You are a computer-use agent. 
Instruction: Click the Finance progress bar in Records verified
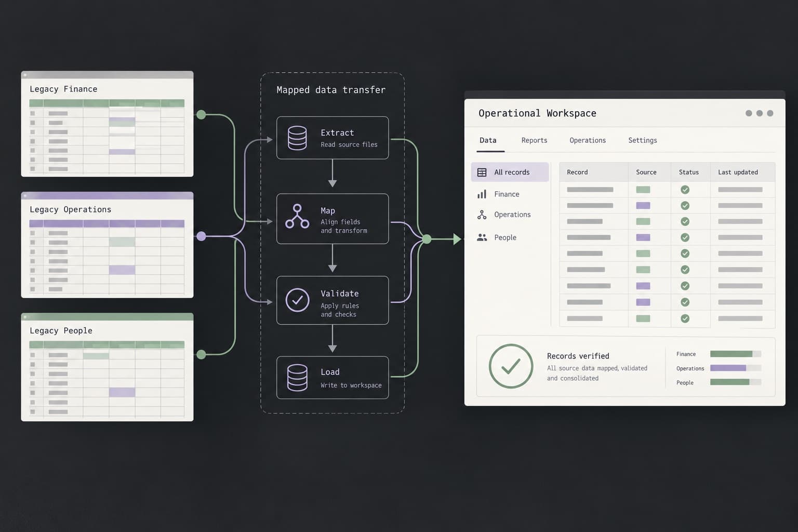[736, 354]
